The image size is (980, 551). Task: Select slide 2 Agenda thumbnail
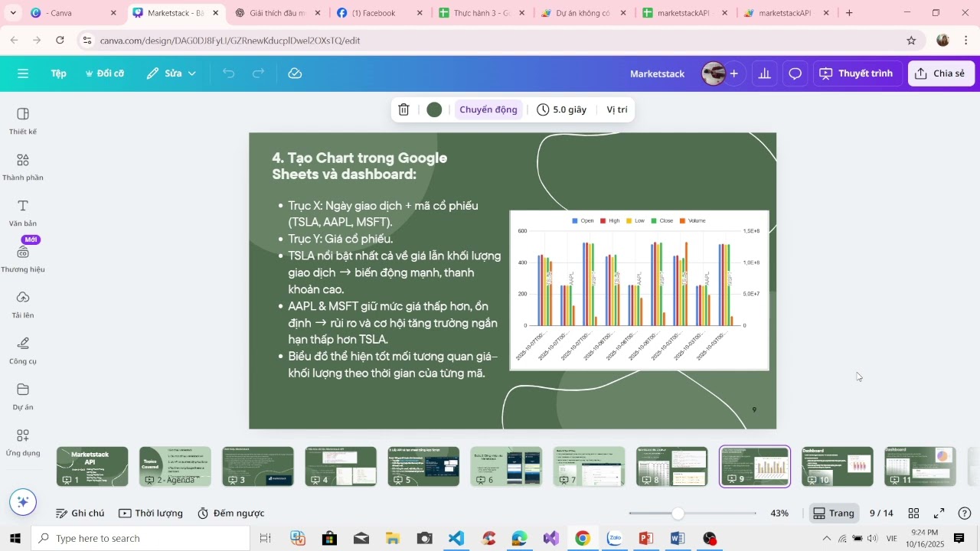pyautogui.click(x=175, y=467)
